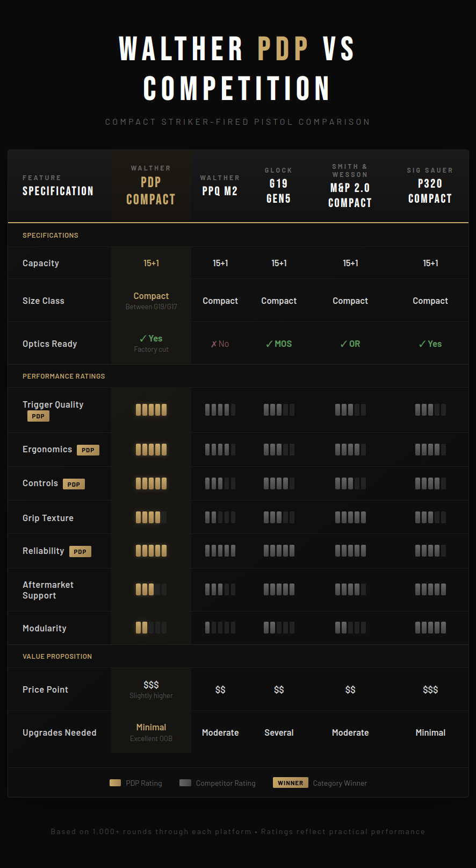This screenshot has width=476, height=868.
Task: Click the green OR optics checkmark
Action: [x=350, y=344]
